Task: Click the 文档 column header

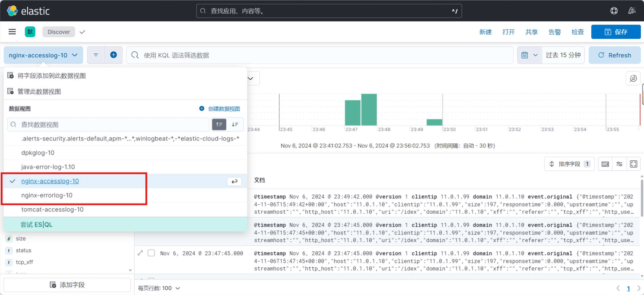Action: 259,180
